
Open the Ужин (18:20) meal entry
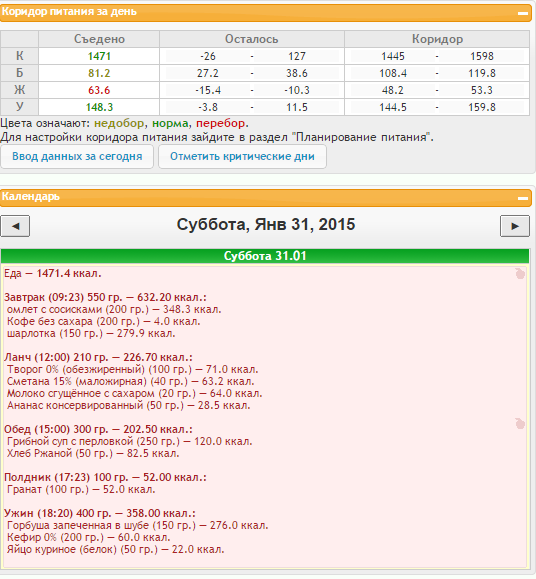coord(100,513)
